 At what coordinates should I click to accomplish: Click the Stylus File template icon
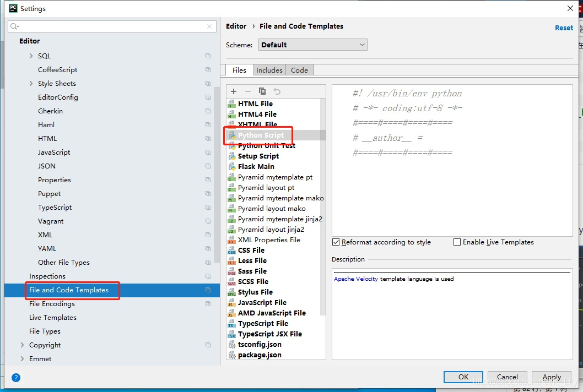231,292
